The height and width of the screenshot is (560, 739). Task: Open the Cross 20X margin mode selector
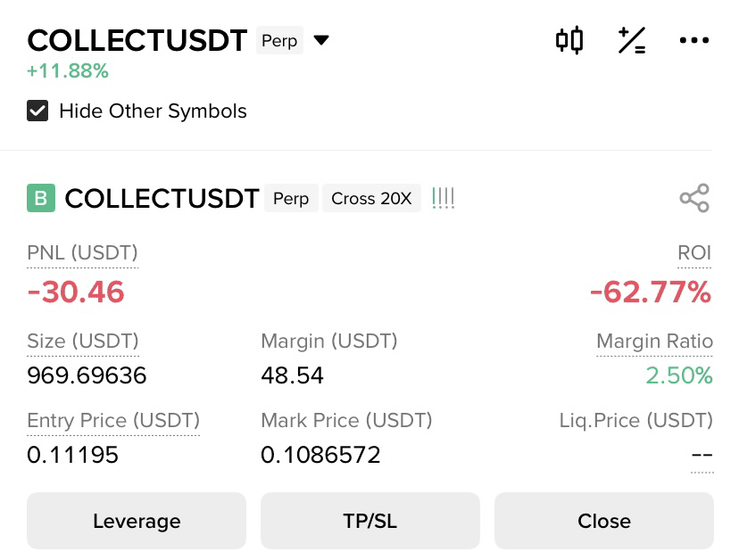click(371, 198)
